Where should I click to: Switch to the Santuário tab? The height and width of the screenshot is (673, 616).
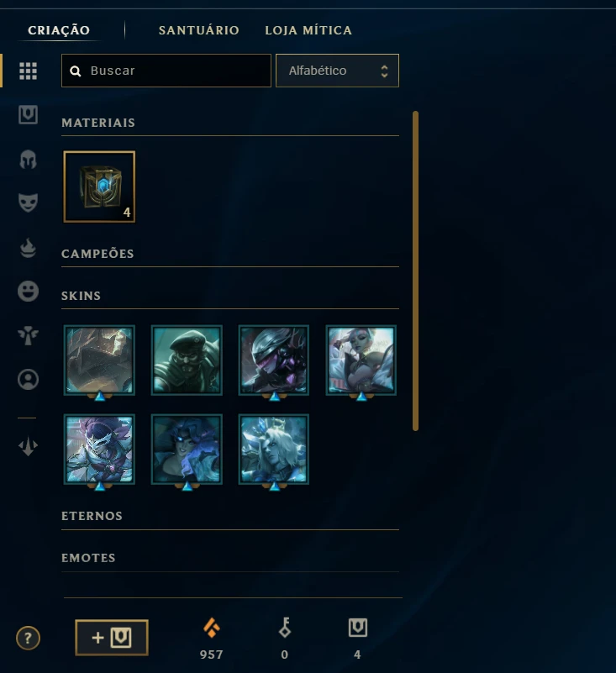pos(199,30)
